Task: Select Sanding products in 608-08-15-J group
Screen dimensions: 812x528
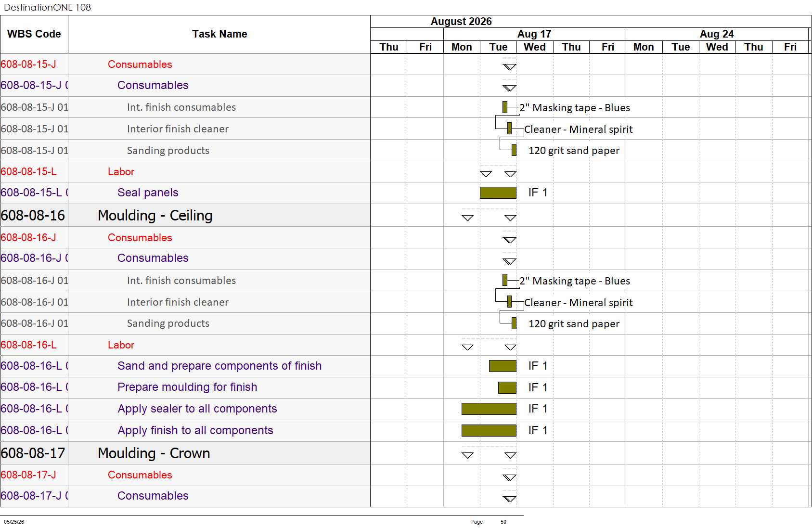Action: [x=168, y=151]
